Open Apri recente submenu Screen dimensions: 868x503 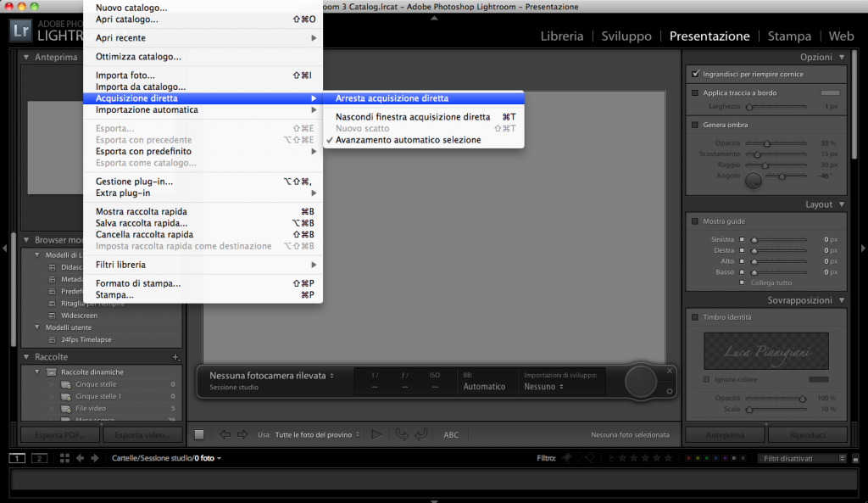[x=203, y=37]
